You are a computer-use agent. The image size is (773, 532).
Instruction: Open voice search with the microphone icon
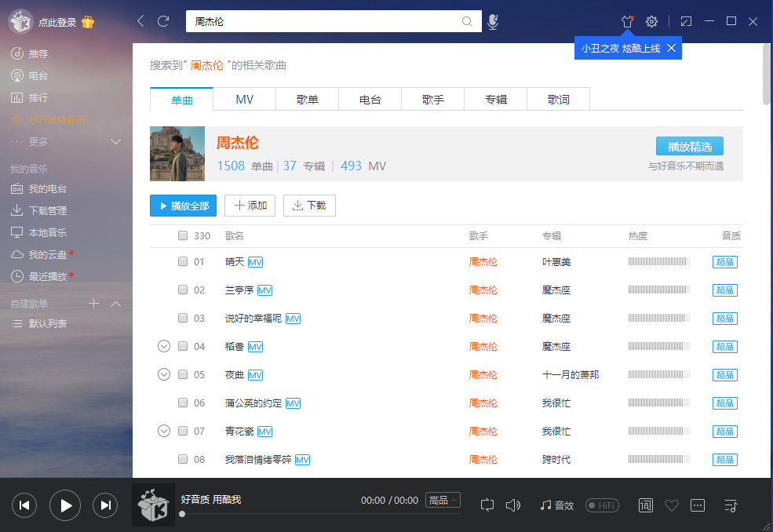click(493, 22)
